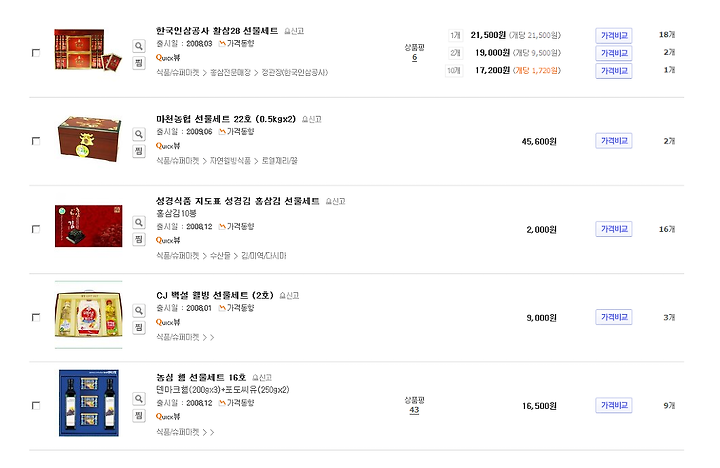Click 찜 icon for CJ 백설 웰빙 선물세트
This screenshot has width=720, height=468.
139,327
